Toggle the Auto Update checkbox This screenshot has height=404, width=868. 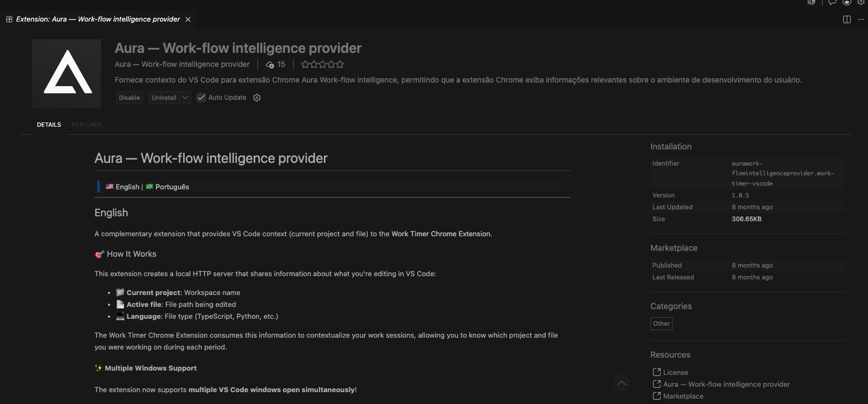201,98
